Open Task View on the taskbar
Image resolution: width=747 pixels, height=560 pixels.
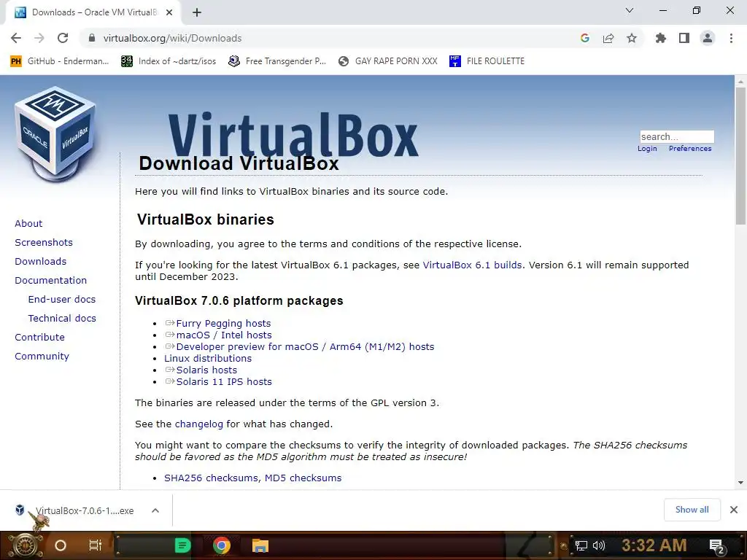click(x=96, y=545)
